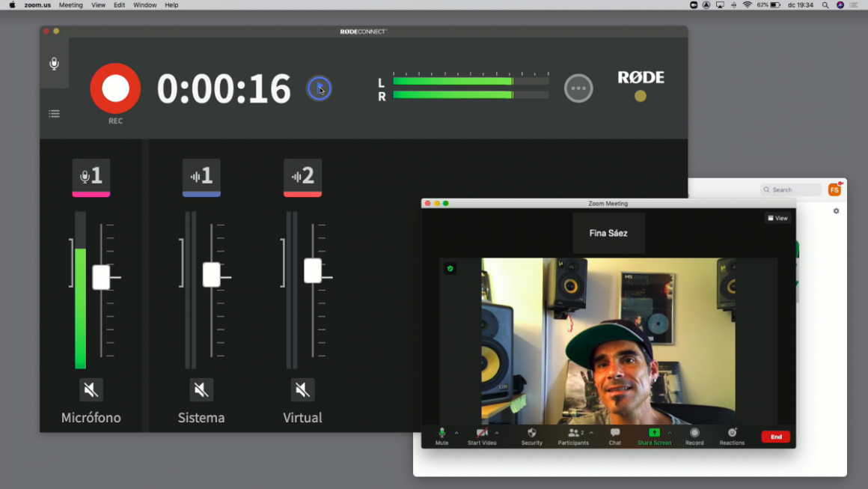Open Zoom Security shield icon
Screen dimensions: 868x489
point(532,434)
